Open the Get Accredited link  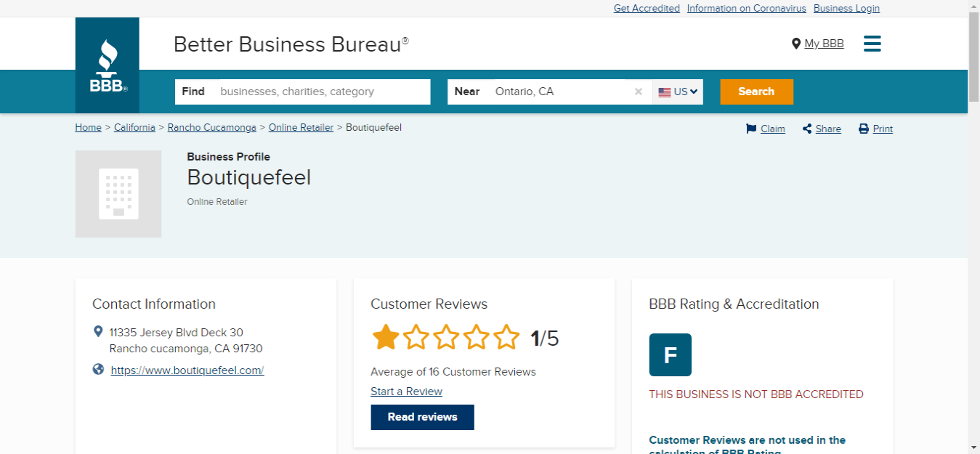(647, 9)
